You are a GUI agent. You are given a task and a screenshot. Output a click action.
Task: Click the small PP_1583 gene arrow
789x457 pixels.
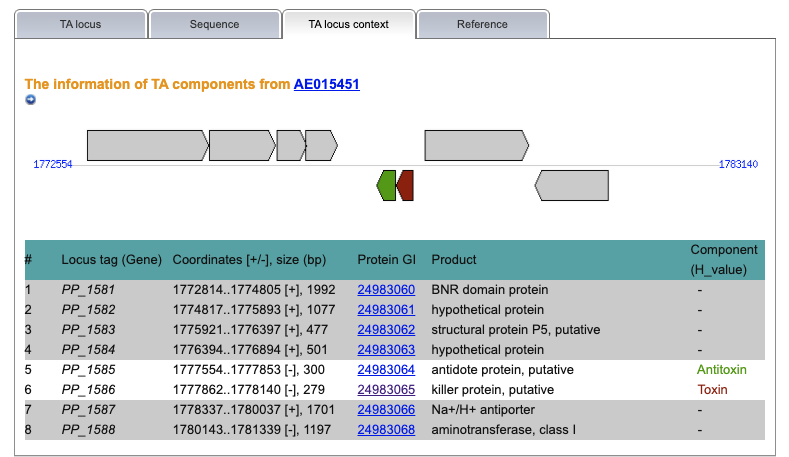(291, 145)
